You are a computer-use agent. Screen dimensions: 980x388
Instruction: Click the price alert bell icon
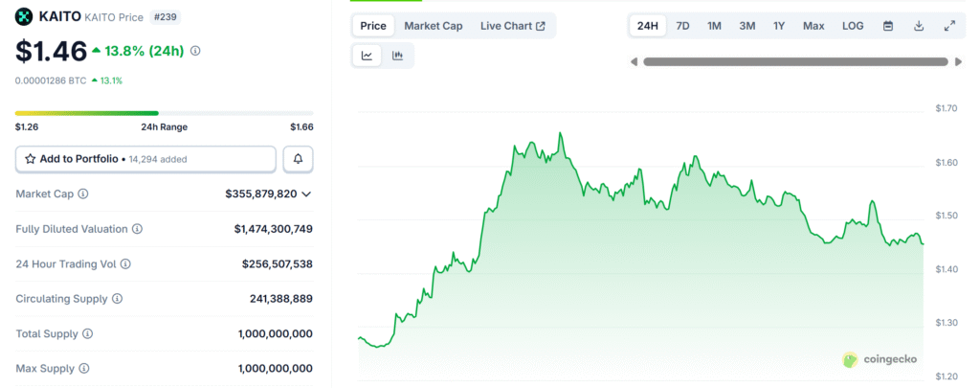click(x=298, y=159)
